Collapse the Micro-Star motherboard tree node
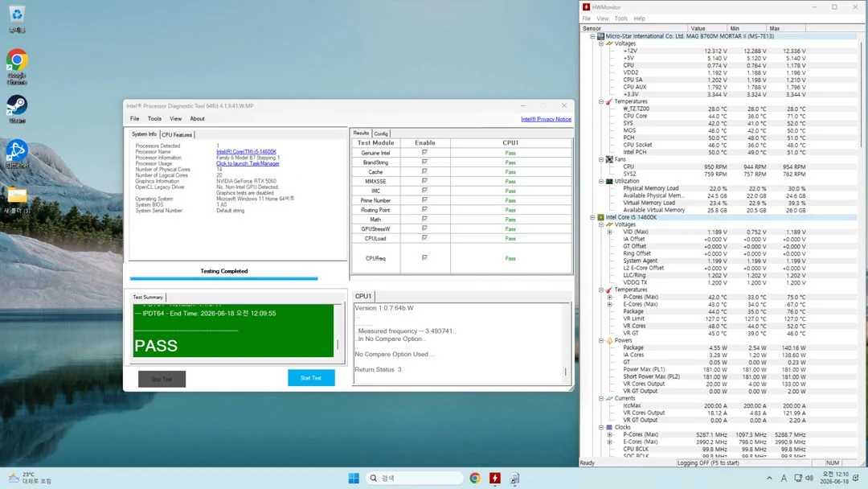Screen dimensions: 868x489 [x=592, y=36]
